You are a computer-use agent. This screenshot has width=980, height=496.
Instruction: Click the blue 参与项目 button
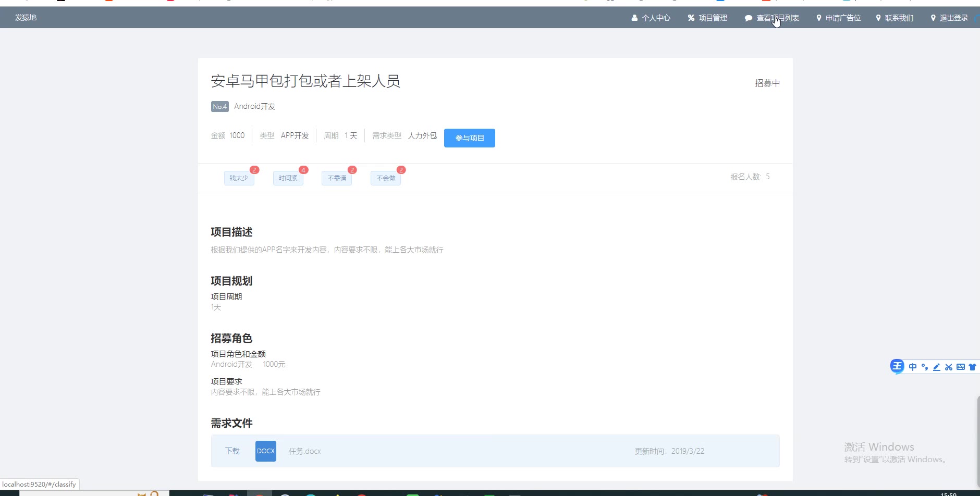tap(470, 138)
